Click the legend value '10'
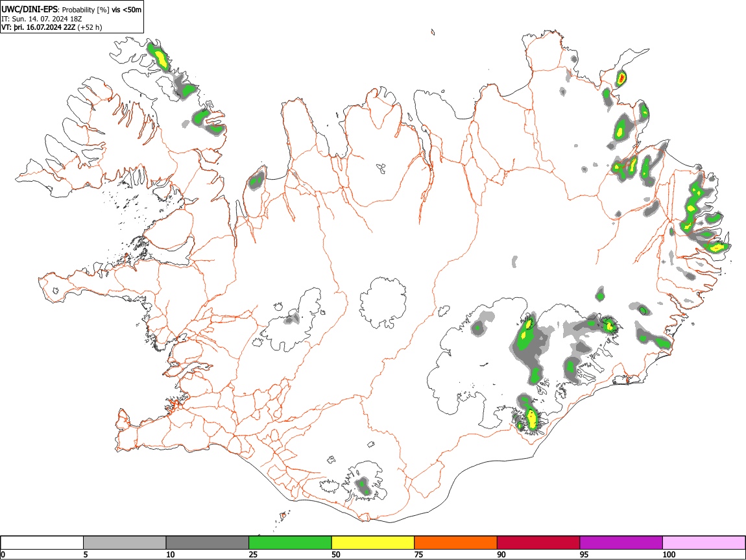The width and height of the screenshot is (746, 560). (171, 554)
